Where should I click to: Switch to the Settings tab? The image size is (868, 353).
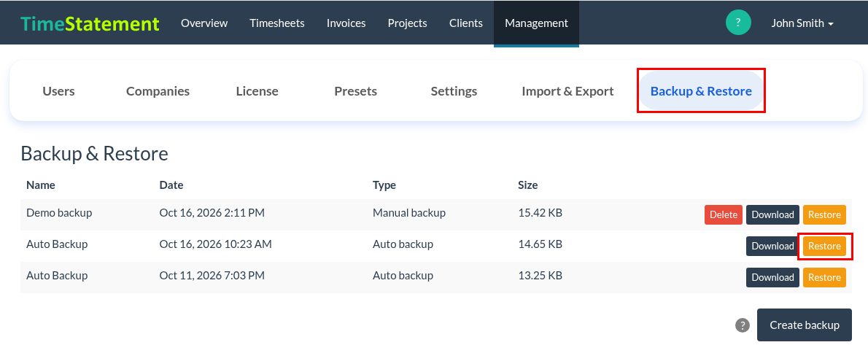pos(454,91)
